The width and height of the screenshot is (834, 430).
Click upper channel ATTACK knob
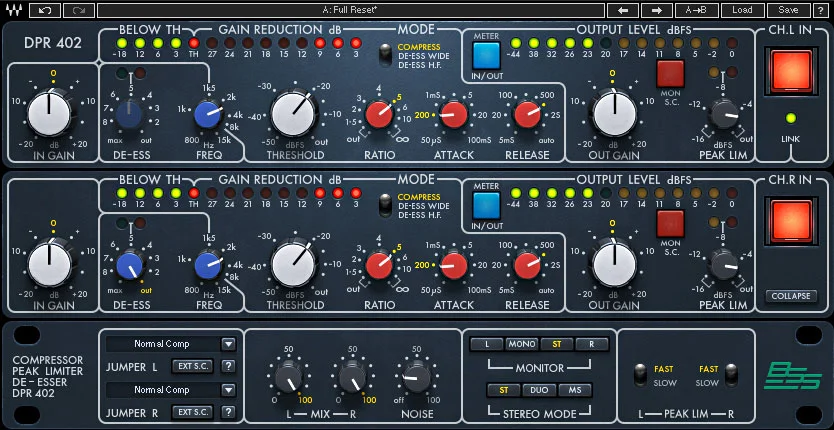pos(453,115)
